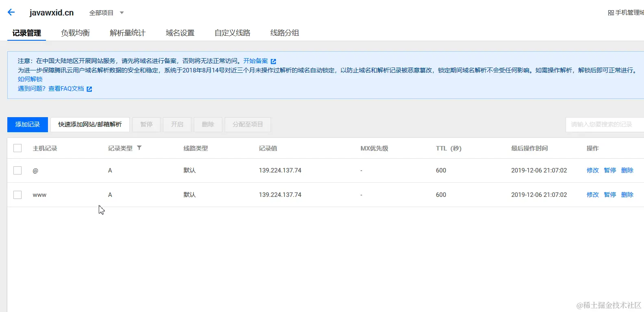The height and width of the screenshot is (312, 644).
Task: Click record value 139.224.137.74 in @ row
Action: click(x=280, y=170)
